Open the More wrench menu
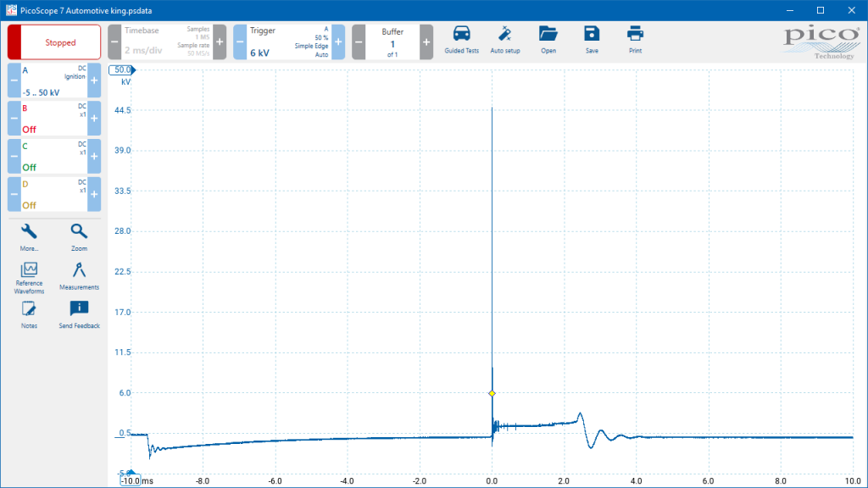This screenshot has height=488, width=868. 29,237
